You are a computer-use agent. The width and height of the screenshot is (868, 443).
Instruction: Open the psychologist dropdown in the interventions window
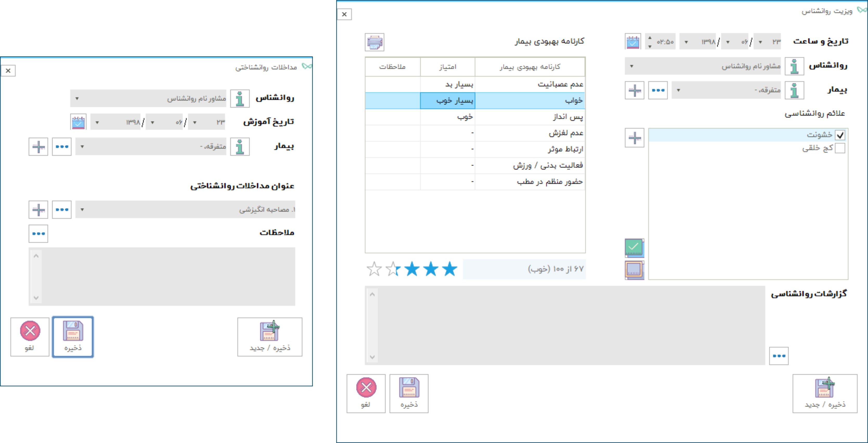(148, 99)
